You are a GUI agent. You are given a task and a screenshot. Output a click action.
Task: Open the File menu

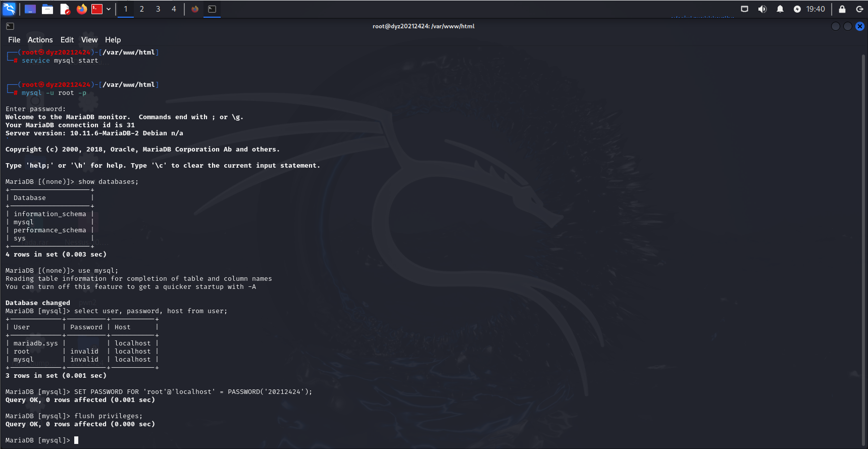point(14,40)
